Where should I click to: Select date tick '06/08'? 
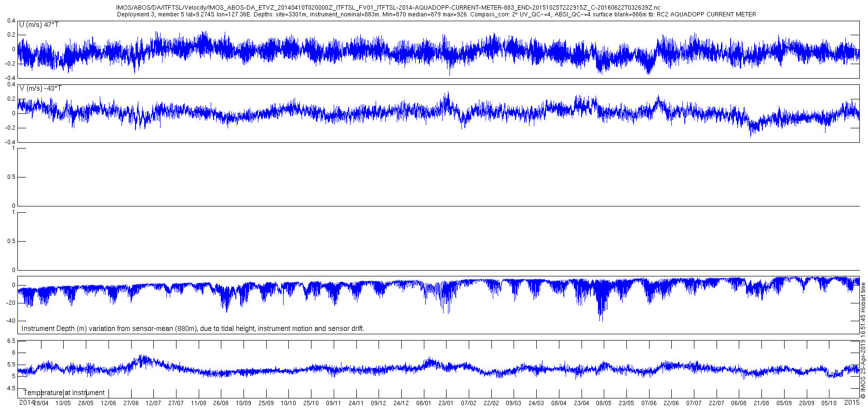click(x=739, y=403)
